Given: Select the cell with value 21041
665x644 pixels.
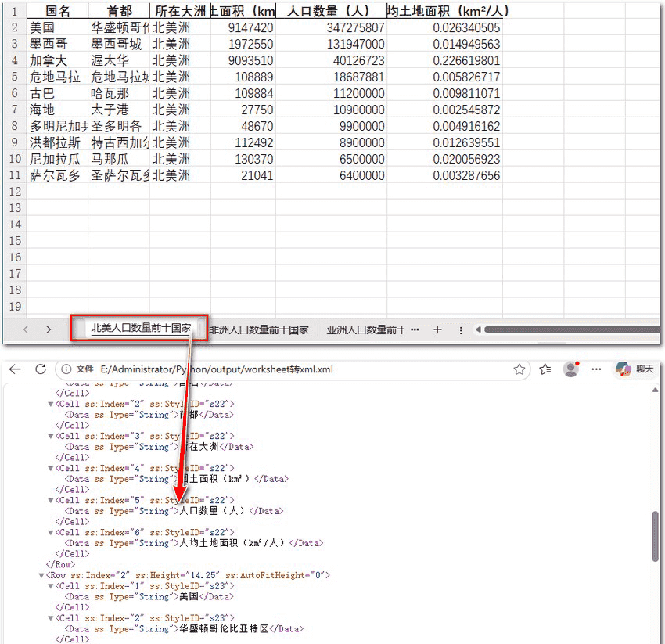Looking at the screenshot, I should click(x=243, y=175).
